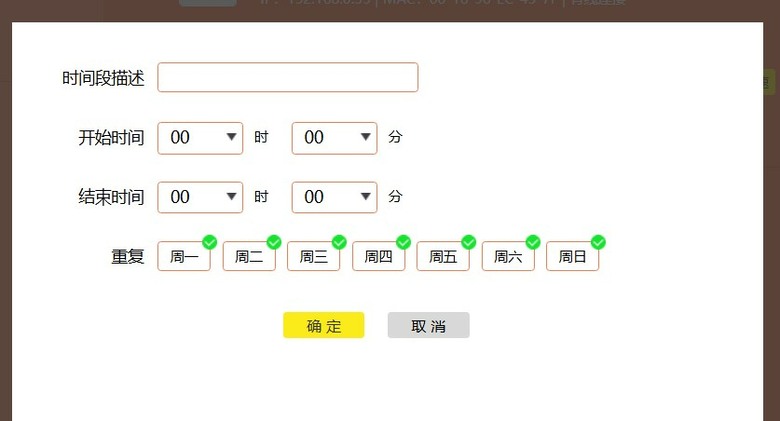The width and height of the screenshot is (780, 421).
Task: Click the green checkmark on 周六
Action: pyautogui.click(x=533, y=242)
